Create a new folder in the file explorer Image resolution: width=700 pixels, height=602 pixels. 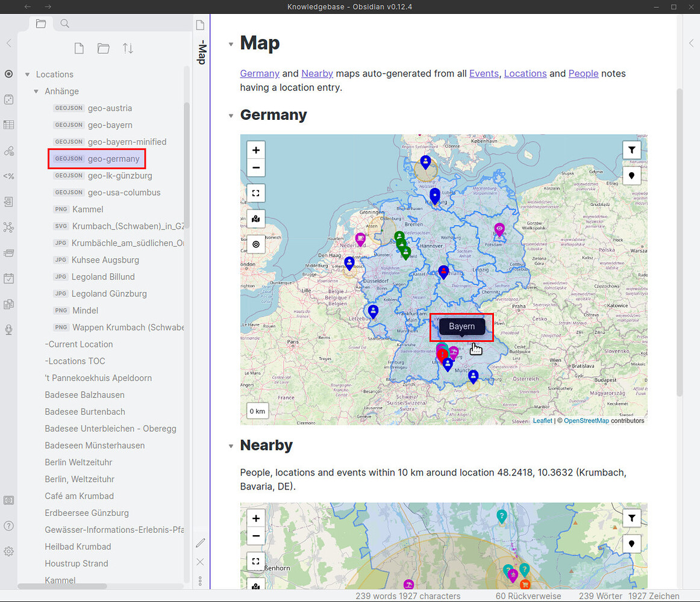103,48
